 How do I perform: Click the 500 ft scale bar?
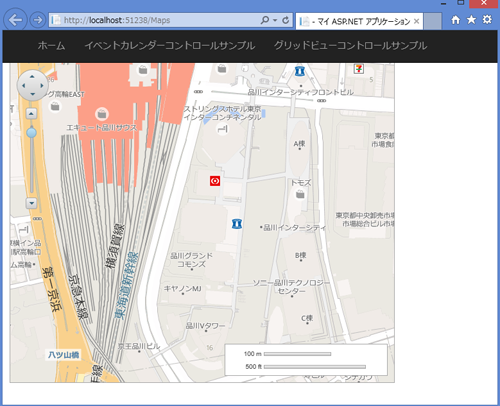(315, 367)
